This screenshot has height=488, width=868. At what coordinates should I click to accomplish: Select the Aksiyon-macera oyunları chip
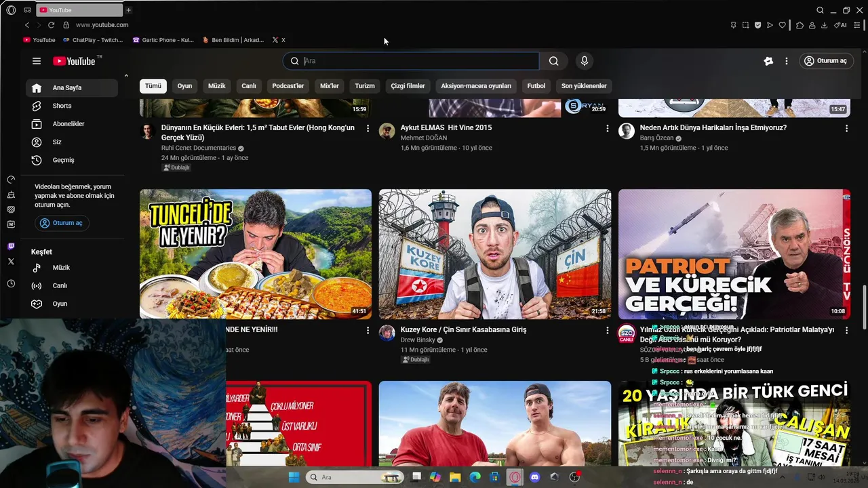point(476,86)
